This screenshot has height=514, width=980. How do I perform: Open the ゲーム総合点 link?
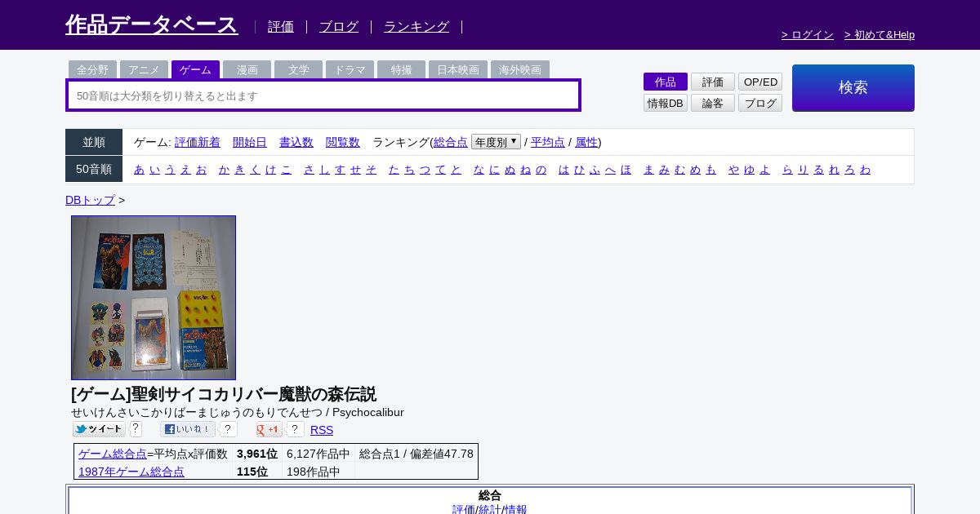113,454
